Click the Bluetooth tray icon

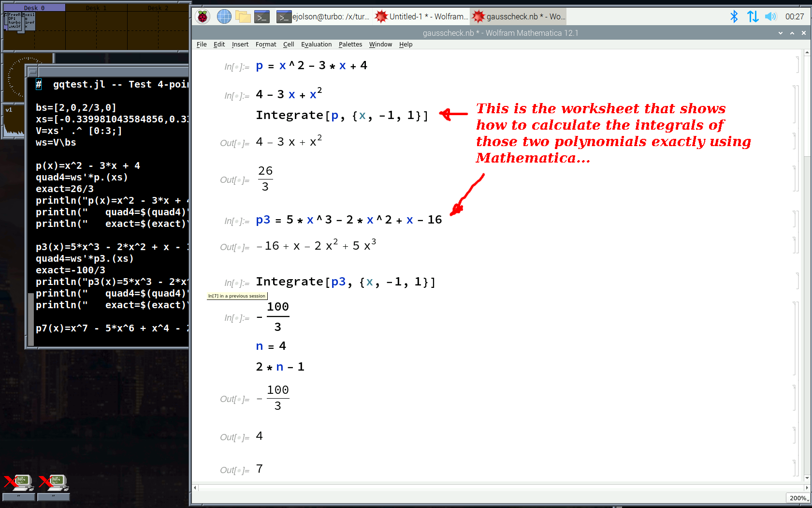pyautogui.click(x=734, y=16)
